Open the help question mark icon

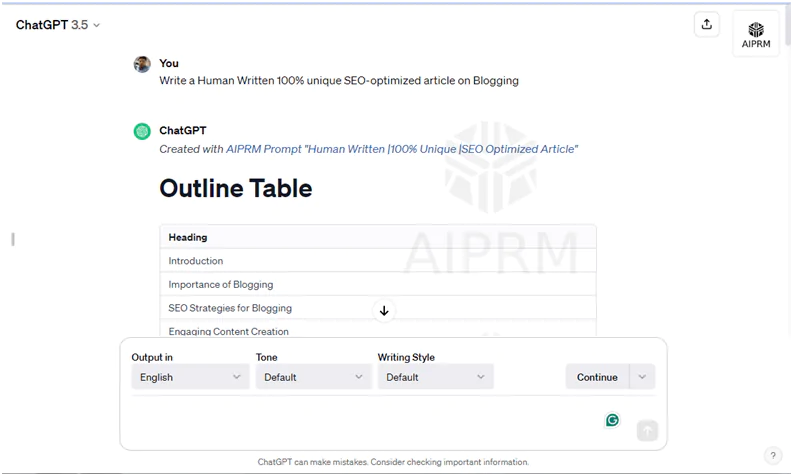pos(772,455)
